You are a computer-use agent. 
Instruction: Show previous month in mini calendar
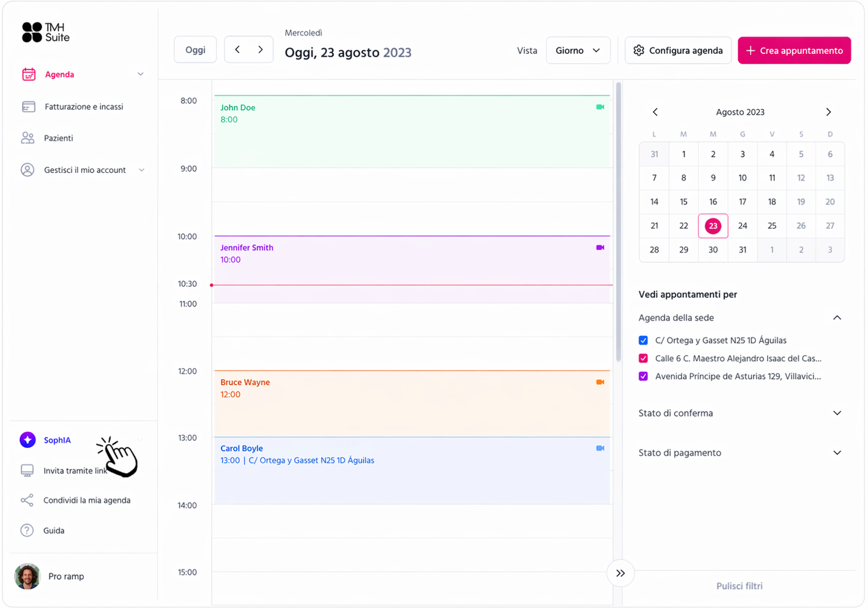655,112
